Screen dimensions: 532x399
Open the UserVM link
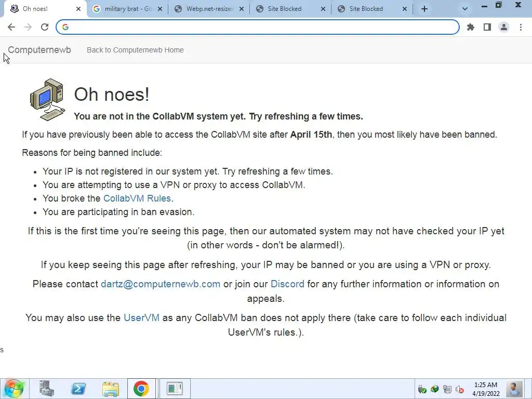point(141,317)
